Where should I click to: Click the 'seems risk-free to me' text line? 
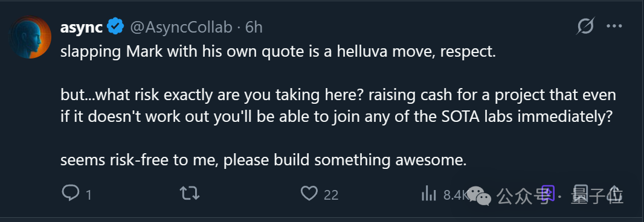263,160
